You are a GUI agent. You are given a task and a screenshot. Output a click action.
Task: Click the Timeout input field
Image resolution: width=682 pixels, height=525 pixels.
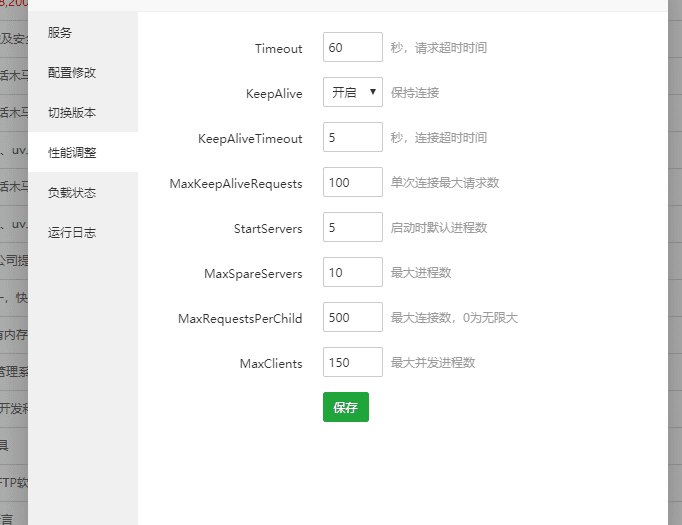352,47
